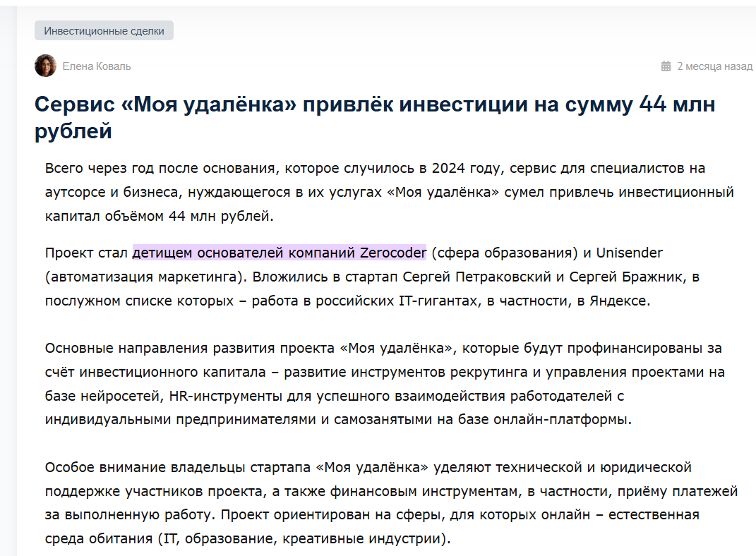
Task: Open the Инвестиционные сделки category tag
Action: [104, 31]
